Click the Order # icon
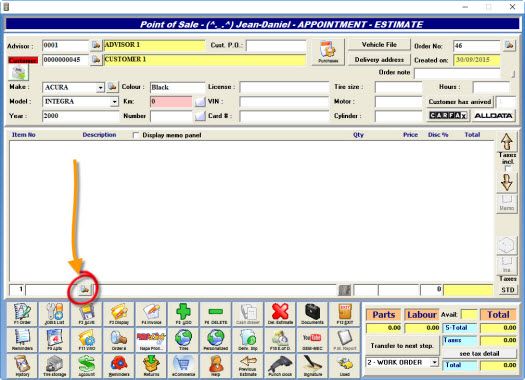The image size is (525, 380). coord(119,340)
